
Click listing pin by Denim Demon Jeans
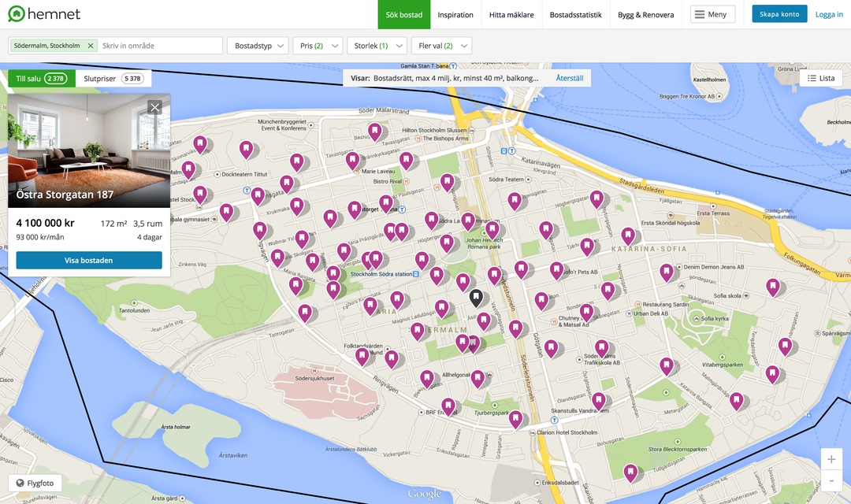[x=667, y=272]
